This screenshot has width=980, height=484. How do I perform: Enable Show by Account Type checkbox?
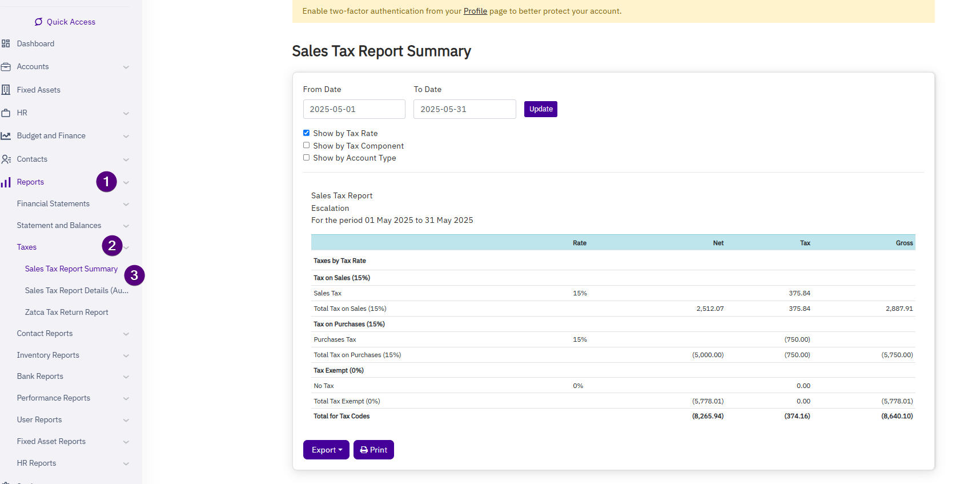coord(306,157)
